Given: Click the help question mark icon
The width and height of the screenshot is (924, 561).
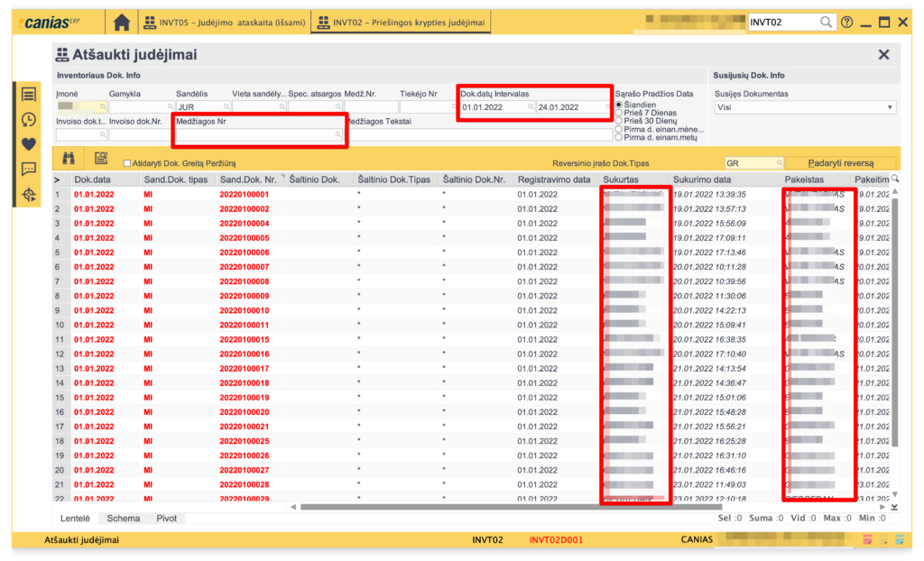Looking at the screenshot, I should tap(846, 23).
